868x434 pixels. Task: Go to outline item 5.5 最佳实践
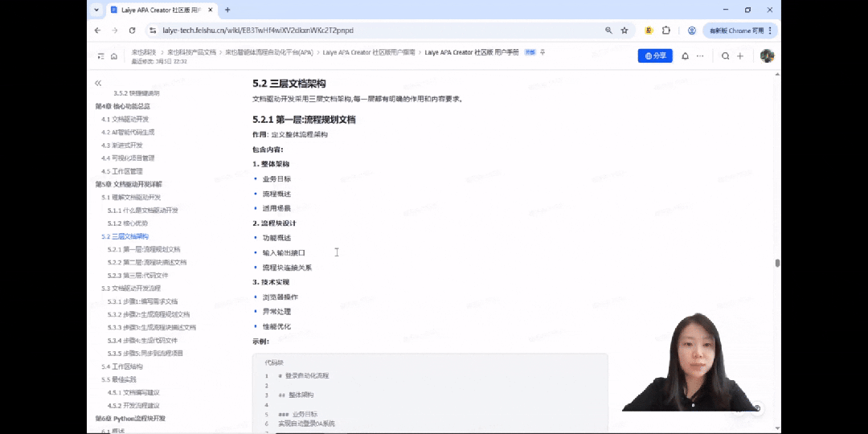118,379
